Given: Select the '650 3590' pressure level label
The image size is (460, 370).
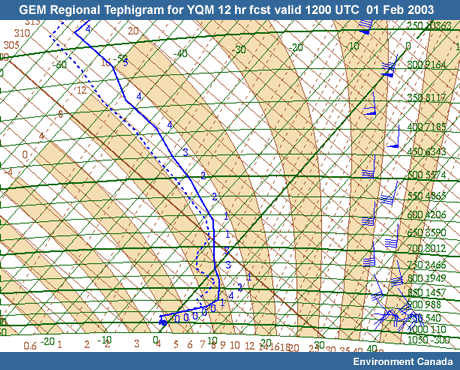Looking at the screenshot, I should [x=427, y=232].
